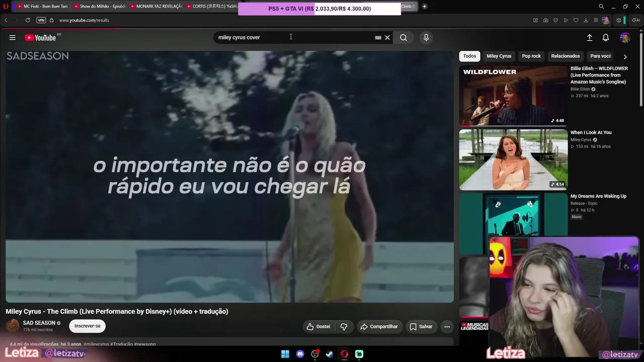
Task: Open more actions three-dot menu
Action: pos(447,327)
